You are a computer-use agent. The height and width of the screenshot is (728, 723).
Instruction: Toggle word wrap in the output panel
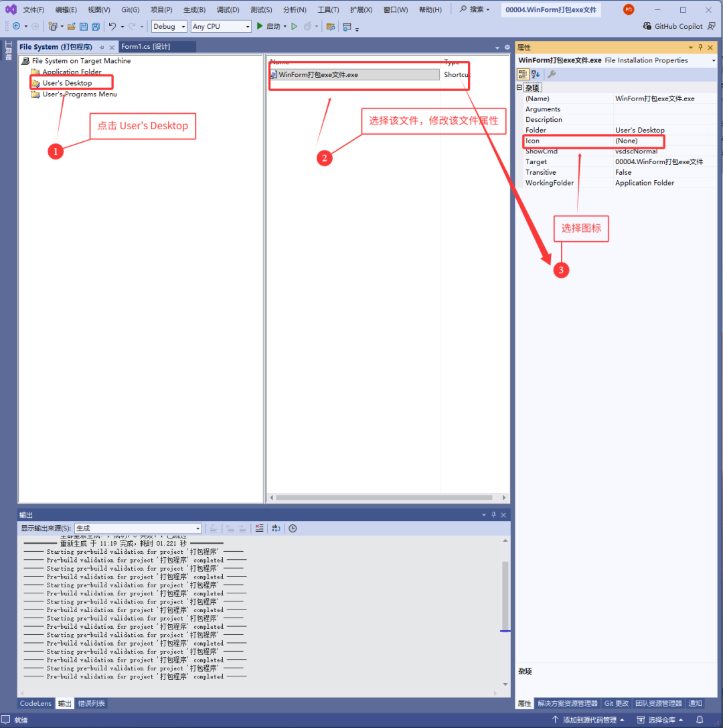coord(276,528)
